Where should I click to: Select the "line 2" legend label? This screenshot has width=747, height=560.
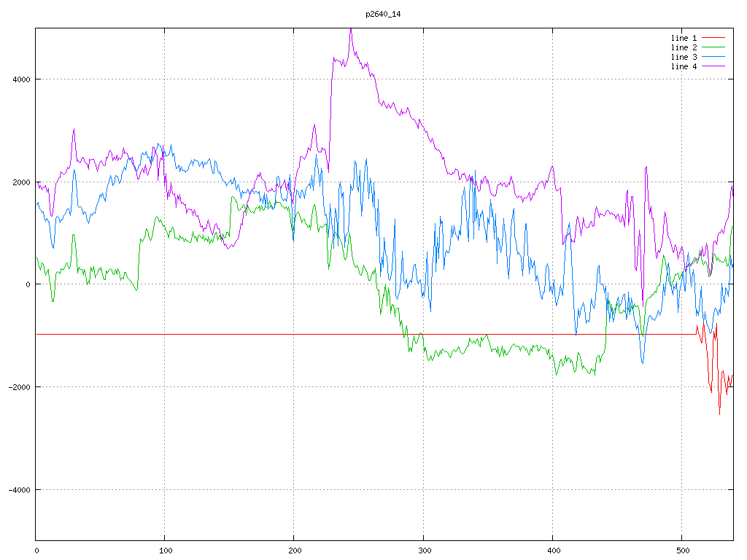click(x=684, y=47)
